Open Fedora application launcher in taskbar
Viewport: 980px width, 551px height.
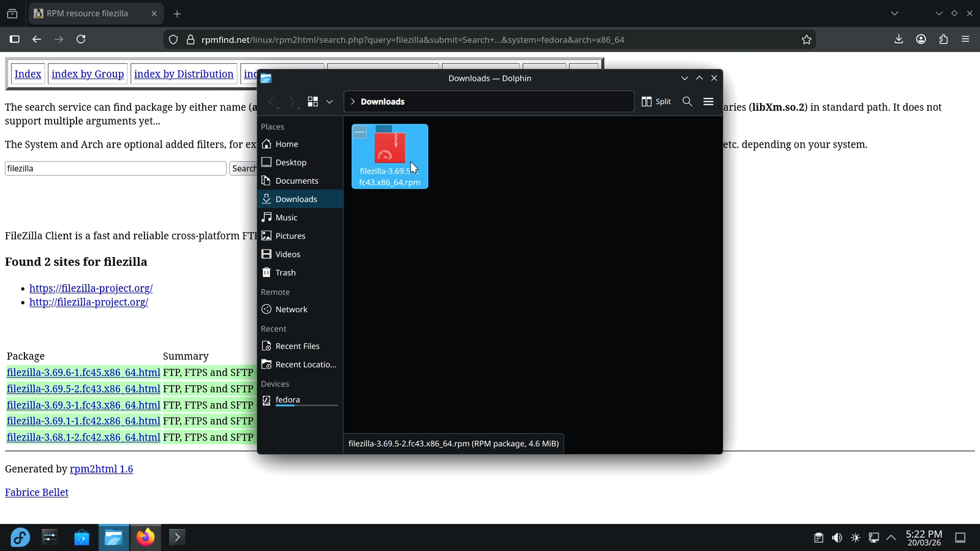click(20, 538)
